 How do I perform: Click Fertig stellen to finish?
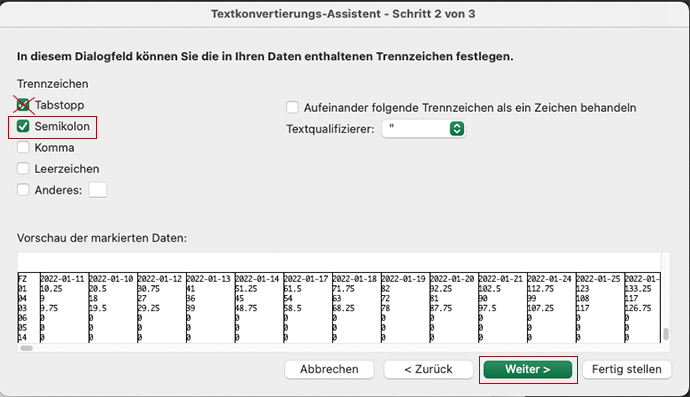point(627,369)
